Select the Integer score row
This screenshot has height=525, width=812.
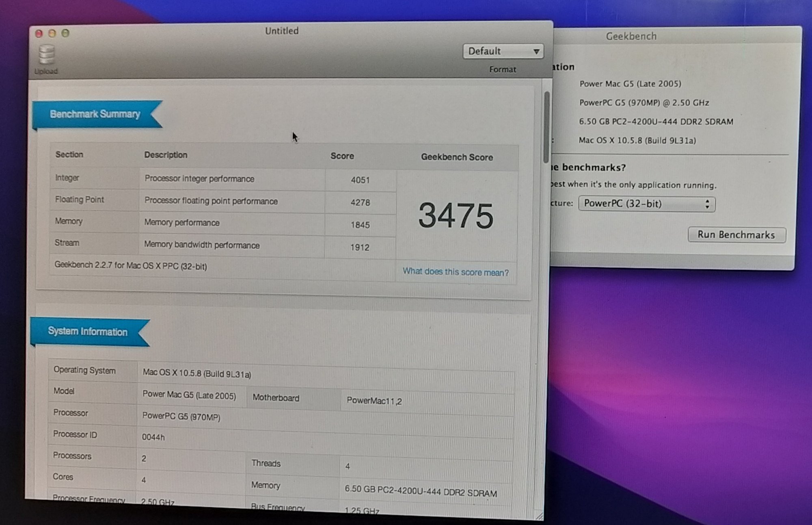click(199, 179)
